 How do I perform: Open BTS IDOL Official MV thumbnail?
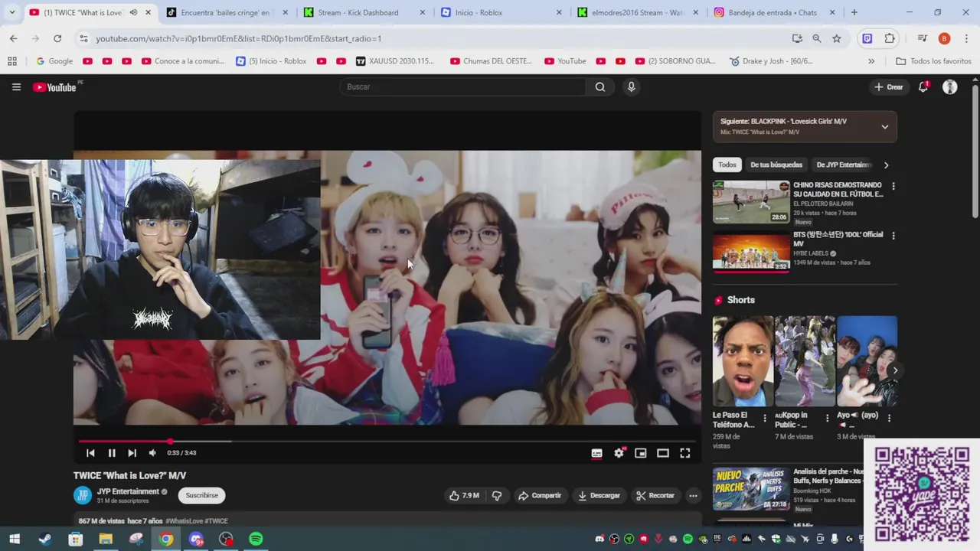751,252
